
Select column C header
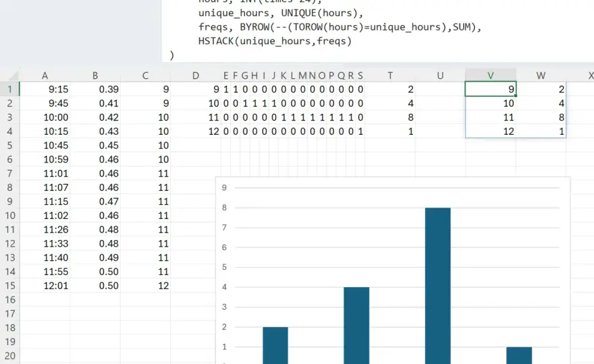point(145,75)
